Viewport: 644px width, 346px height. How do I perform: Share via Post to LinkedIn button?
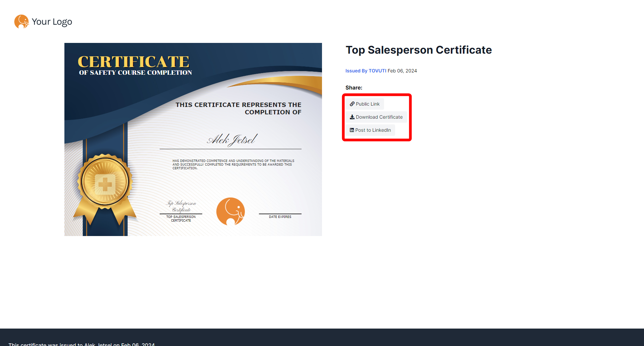click(370, 130)
